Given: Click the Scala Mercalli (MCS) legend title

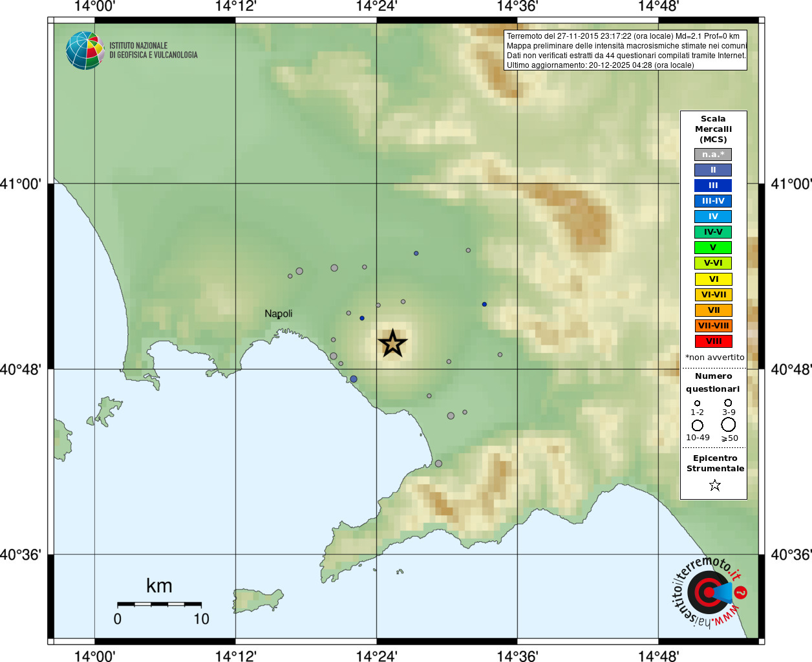Looking at the screenshot, I should coord(713,129).
